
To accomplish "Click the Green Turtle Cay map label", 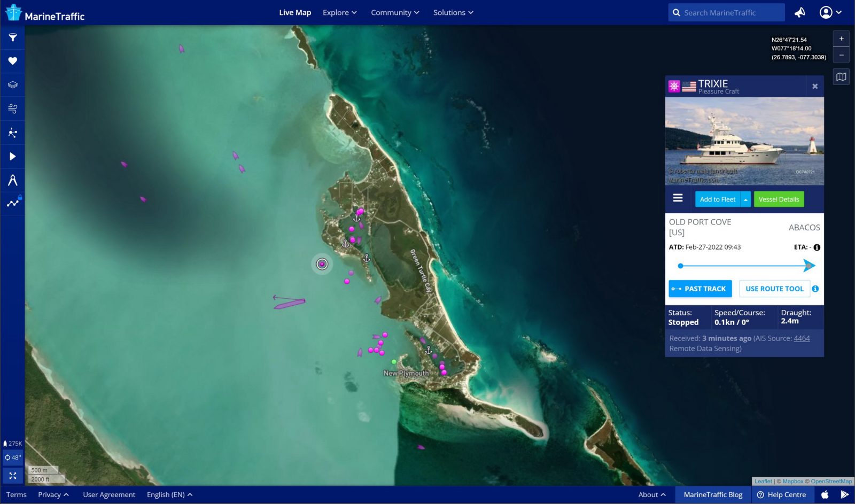I will point(420,270).
